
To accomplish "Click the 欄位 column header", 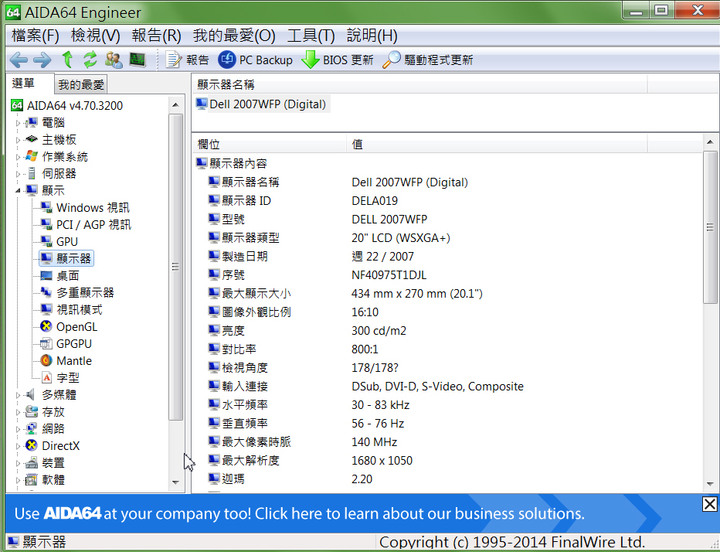I will pyautogui.click(x=270, y=144).
